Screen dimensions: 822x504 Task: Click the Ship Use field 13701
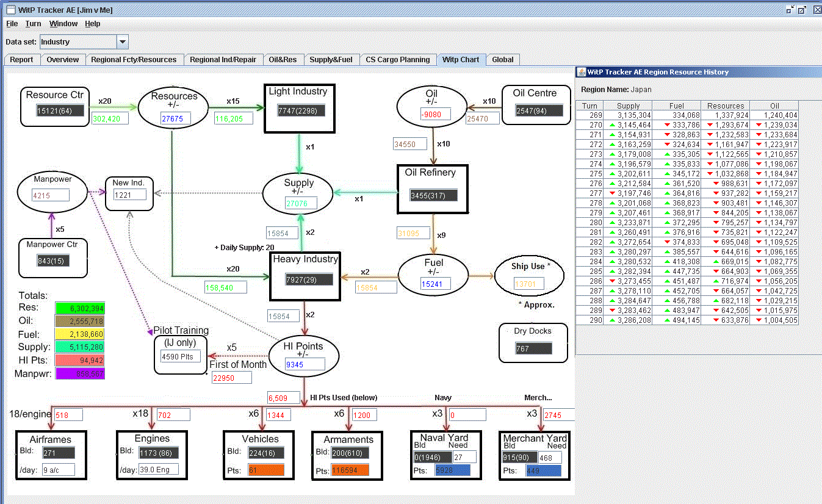(528, 284)
